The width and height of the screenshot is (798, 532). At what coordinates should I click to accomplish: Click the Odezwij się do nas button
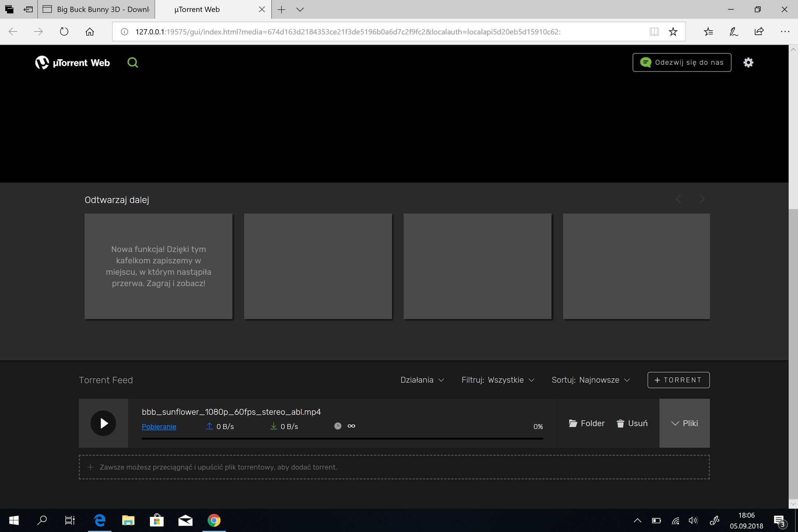click(682, 62)
